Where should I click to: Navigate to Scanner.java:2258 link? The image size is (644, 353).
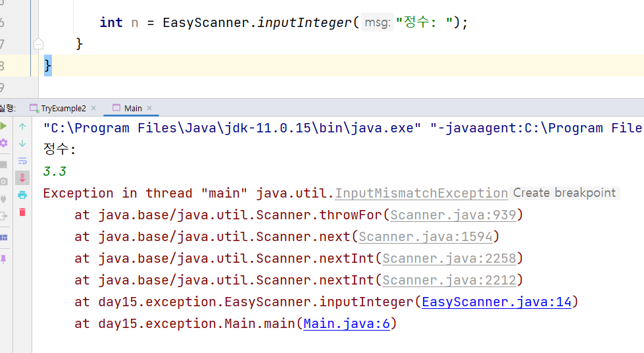(449, 258)
